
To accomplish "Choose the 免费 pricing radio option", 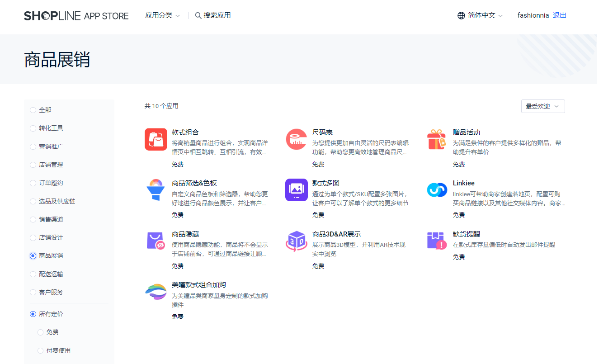I will tap(41, 332).
